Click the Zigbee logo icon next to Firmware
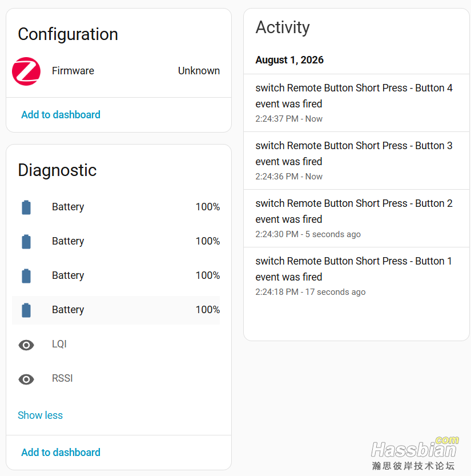471x476 pixels. (x=26, y=71)
